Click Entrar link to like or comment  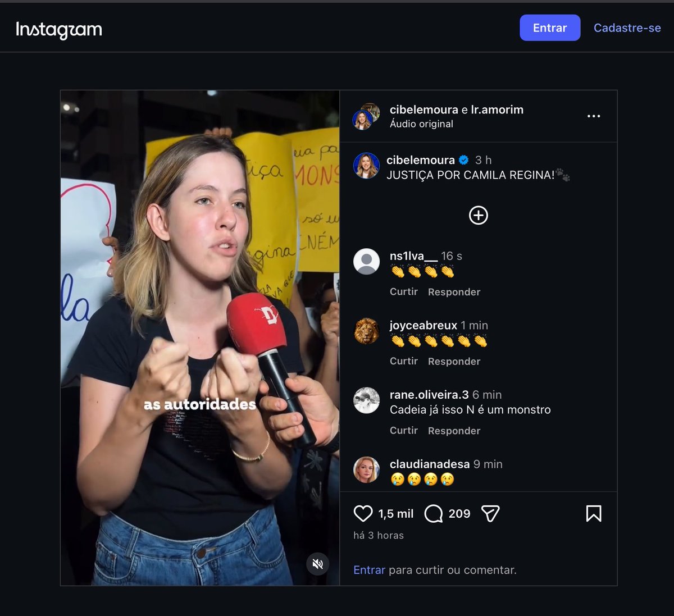coord(369,570)
